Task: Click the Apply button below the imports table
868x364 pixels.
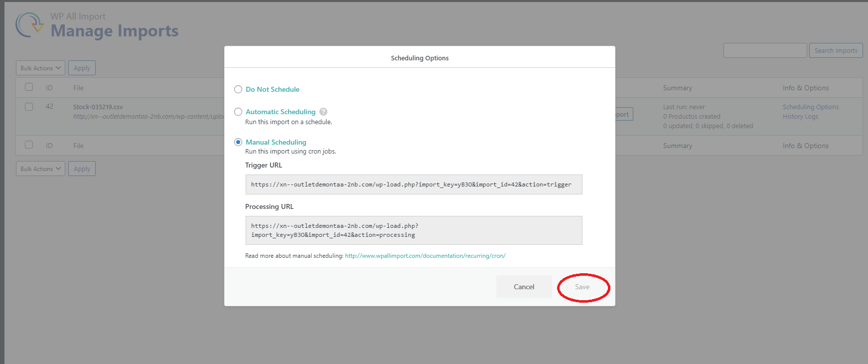Action: coord(82,169)
